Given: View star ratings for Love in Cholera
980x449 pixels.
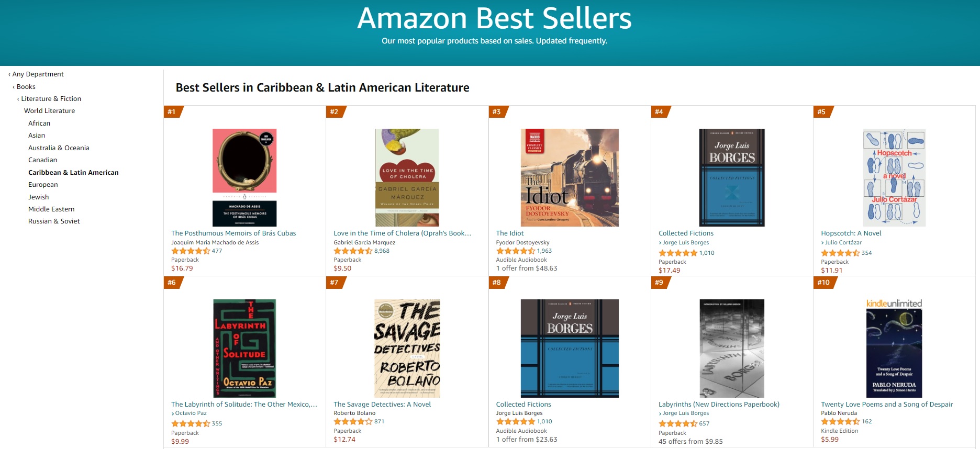Looking at the screenshot, I should point(353,251).
